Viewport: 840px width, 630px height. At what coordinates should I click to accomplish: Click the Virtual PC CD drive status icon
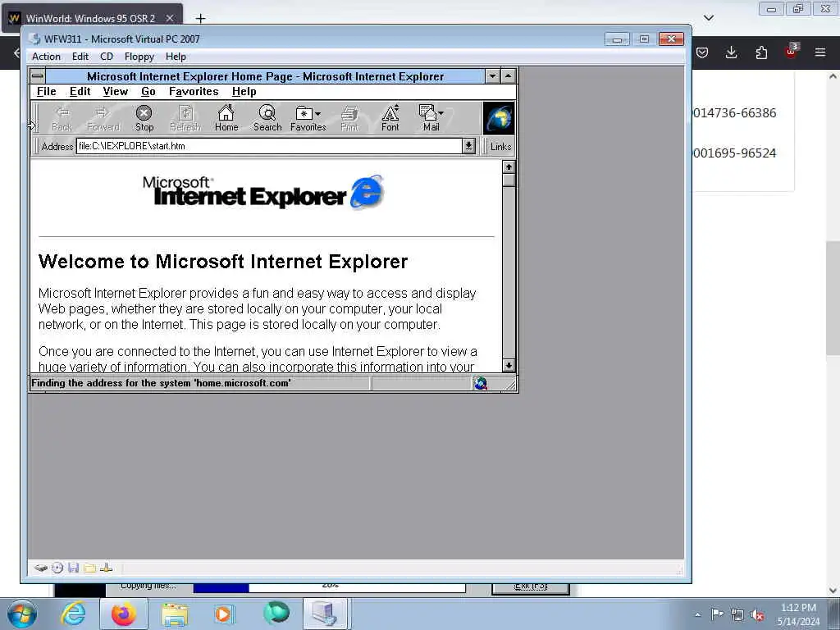(57, 568)
